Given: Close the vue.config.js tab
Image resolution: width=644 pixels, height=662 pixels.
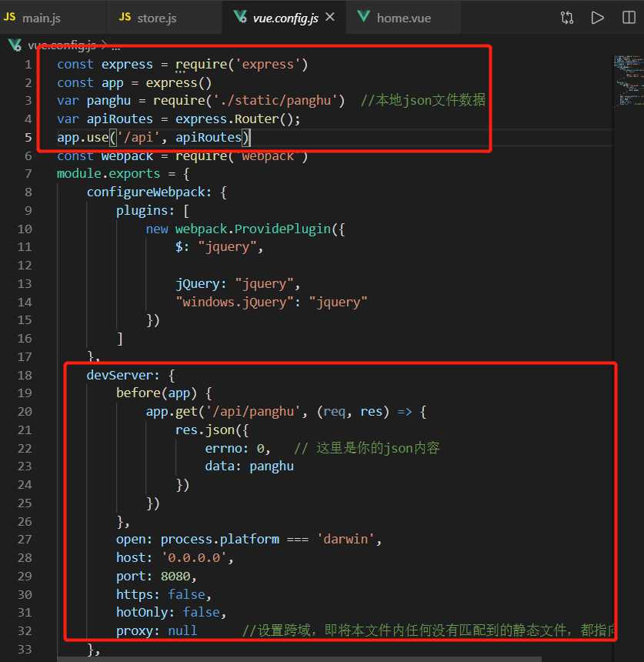Looking at the screenshot, I should tap(330, 17).
